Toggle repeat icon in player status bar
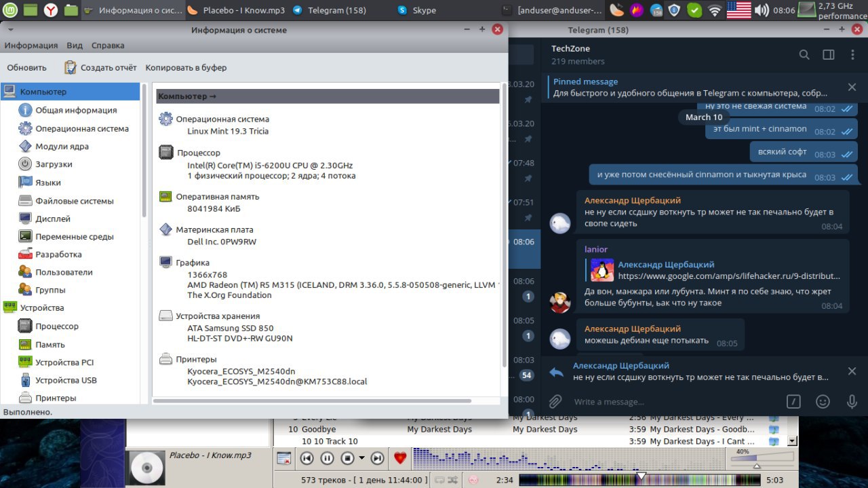The image size is (868, 488). (x=440, y=480)
